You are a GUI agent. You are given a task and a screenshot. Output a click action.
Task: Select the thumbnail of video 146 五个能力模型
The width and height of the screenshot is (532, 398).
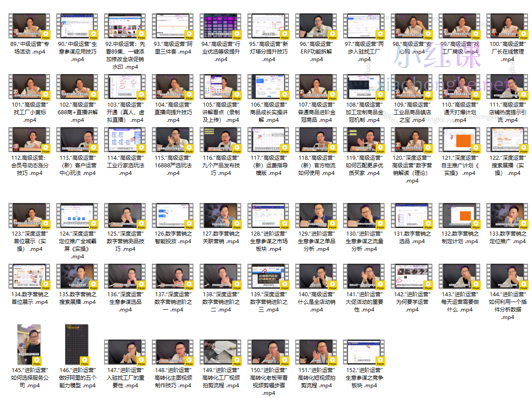pyautogui.click(x=77, y=344)
